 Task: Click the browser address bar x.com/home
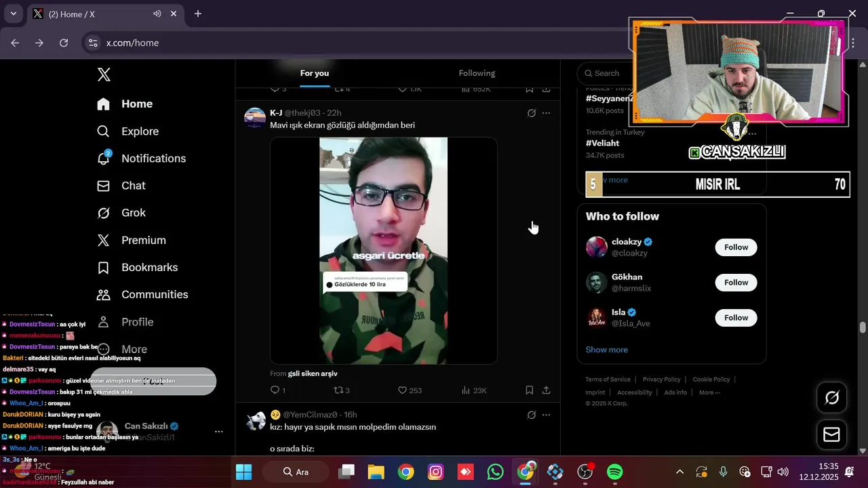click(x=132, y=43)
